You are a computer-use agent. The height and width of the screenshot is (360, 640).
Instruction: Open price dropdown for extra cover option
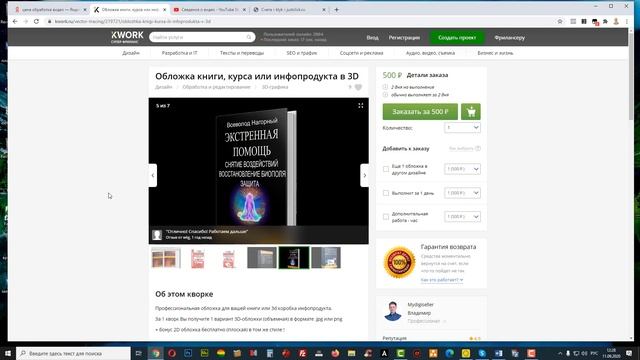click(462, 169)
